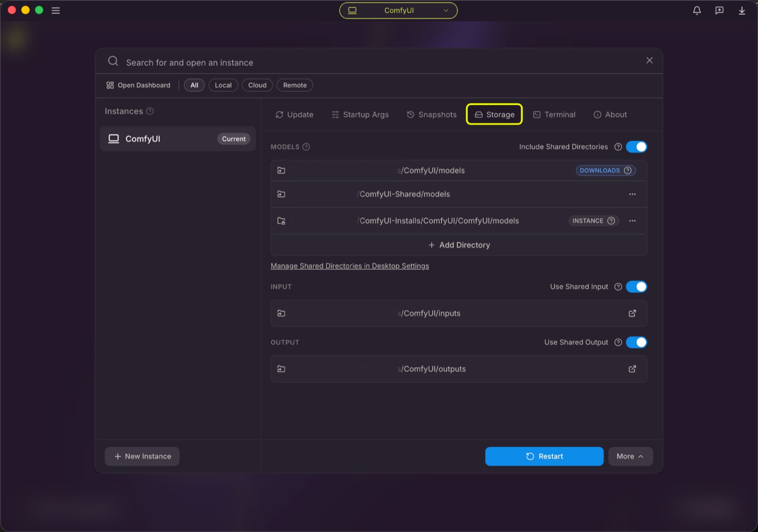Open ComfyUI/outputs folder externally
The width and height of the screenshot is (758, 532).
pos(632,369)
